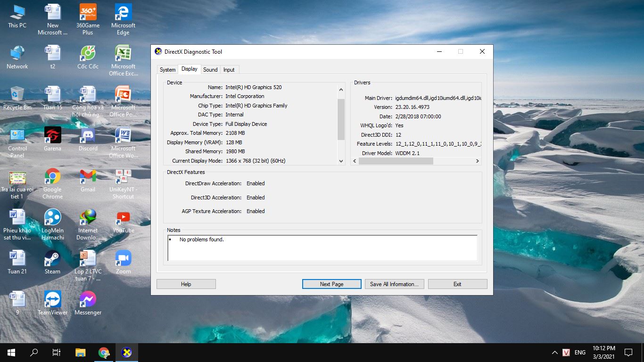Open LogMeIn Hamachi desktop icon
The image size is (644, 362).
[x=52, y=218]
